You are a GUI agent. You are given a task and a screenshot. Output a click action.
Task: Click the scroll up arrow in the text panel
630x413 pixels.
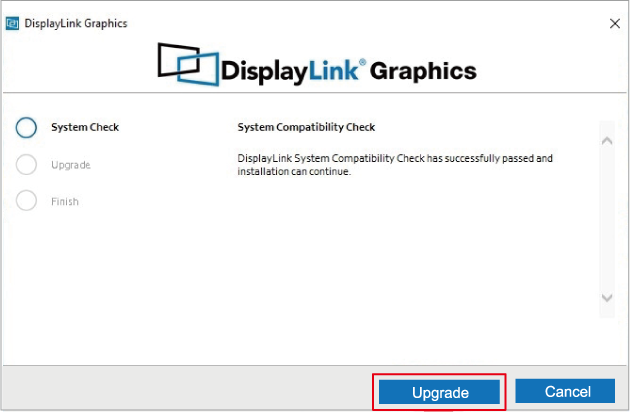coord(606,139)
